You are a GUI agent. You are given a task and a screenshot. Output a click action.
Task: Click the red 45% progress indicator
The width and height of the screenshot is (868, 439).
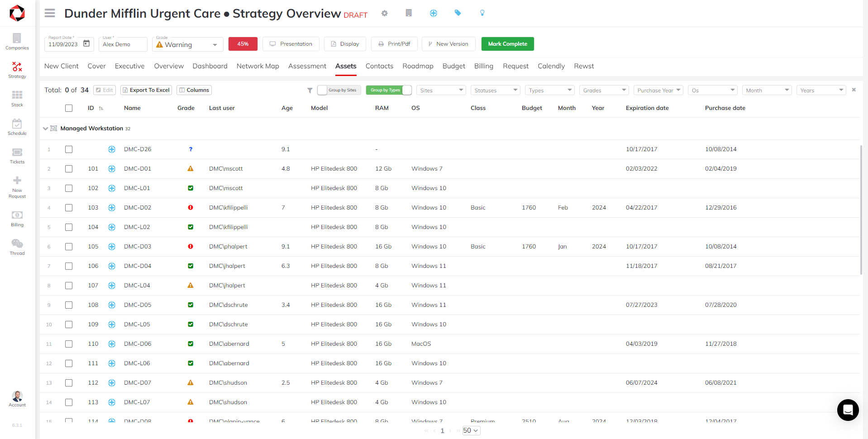pyautogui.click(x=243, y=44)
